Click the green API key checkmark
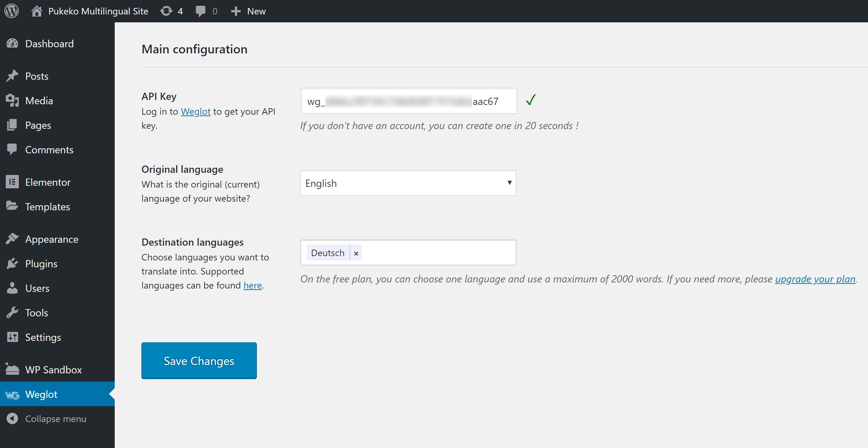Image resolution: width=868 pixels, height=448 pixels. coord(531,100)
